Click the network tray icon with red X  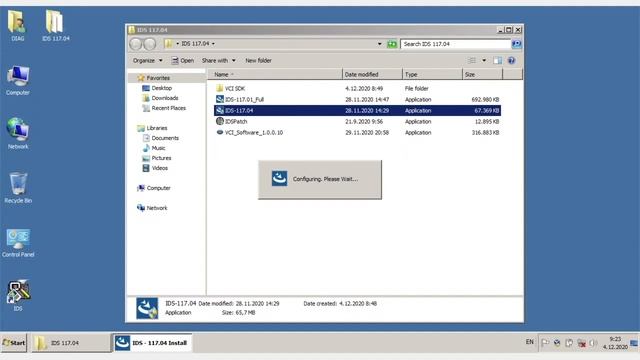click(x=582, y=343)
